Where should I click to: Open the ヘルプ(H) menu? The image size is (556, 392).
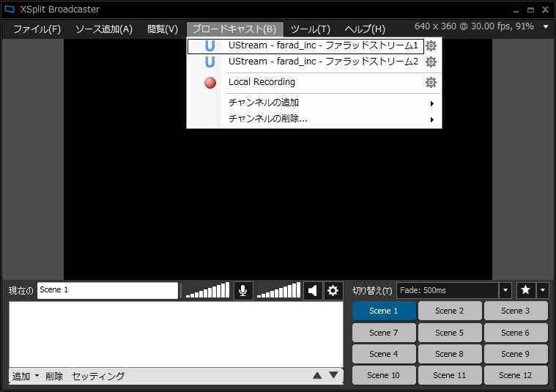point(365,29)
